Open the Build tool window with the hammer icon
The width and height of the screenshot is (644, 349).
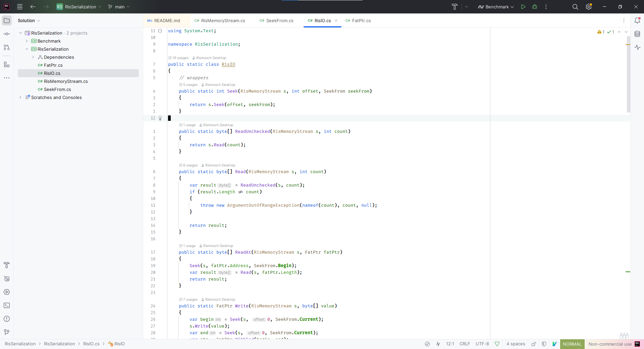point(6,265)
